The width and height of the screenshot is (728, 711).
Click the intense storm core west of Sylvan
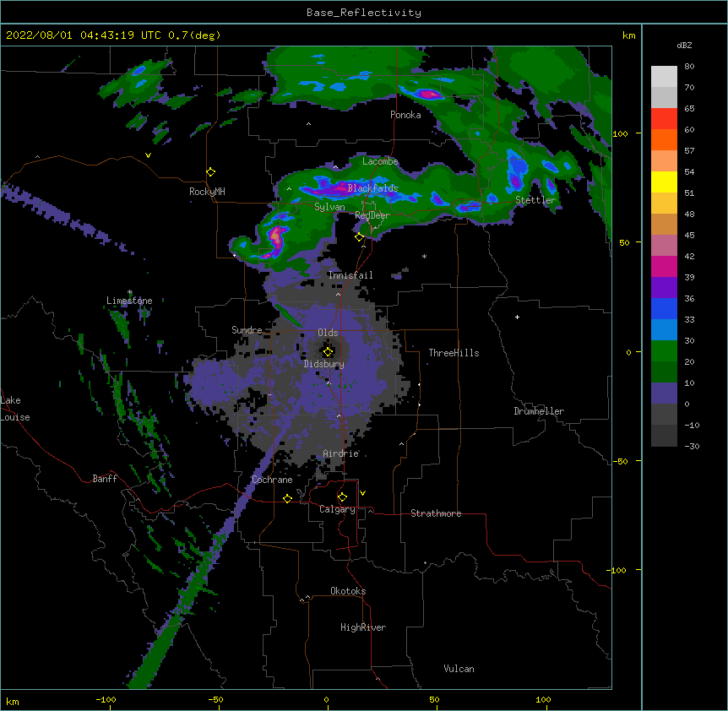point(276,235)
